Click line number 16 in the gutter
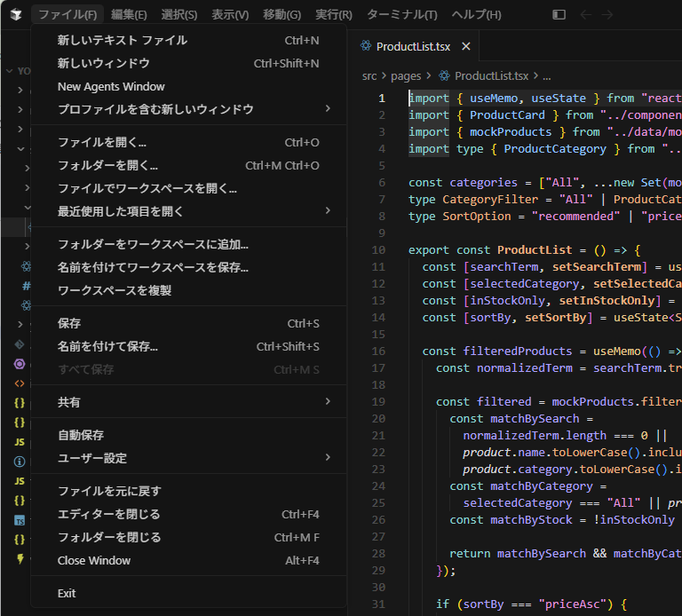Viewport: 682px width, 616px height. click(x=378, y=351)
